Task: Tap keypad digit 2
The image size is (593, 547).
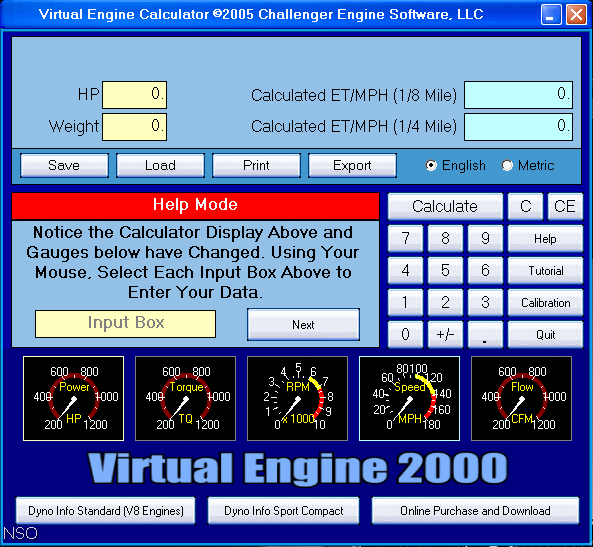Action: 445,303
